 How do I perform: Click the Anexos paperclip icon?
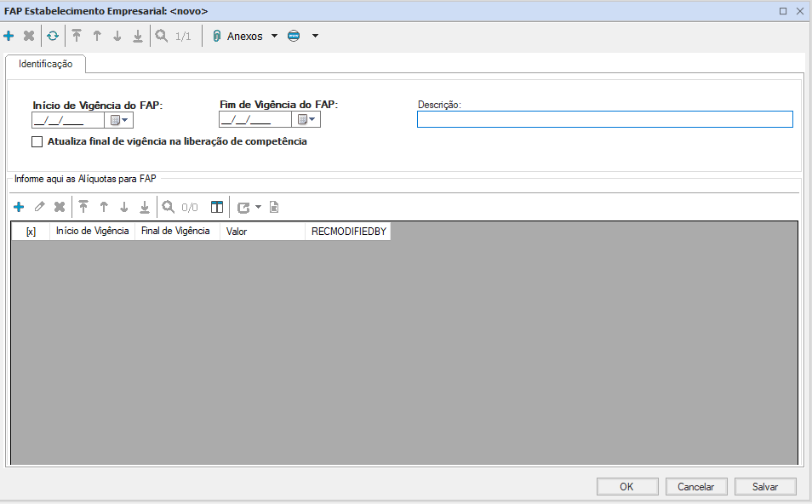click(216, 37)
